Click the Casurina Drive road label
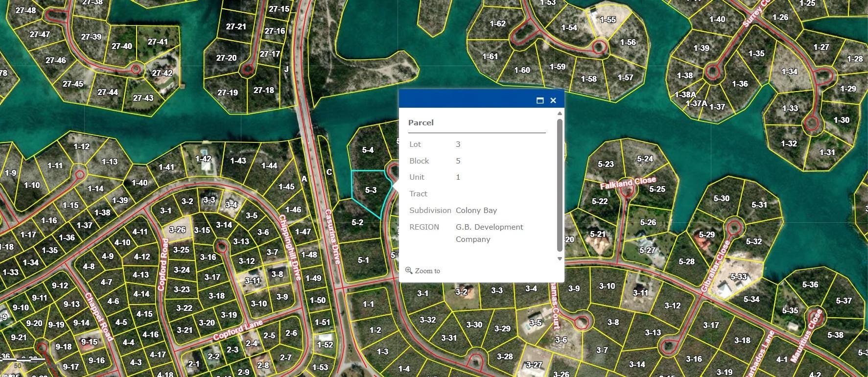The image size is (868, 377). pyautogui.click(x=333, y=236)
